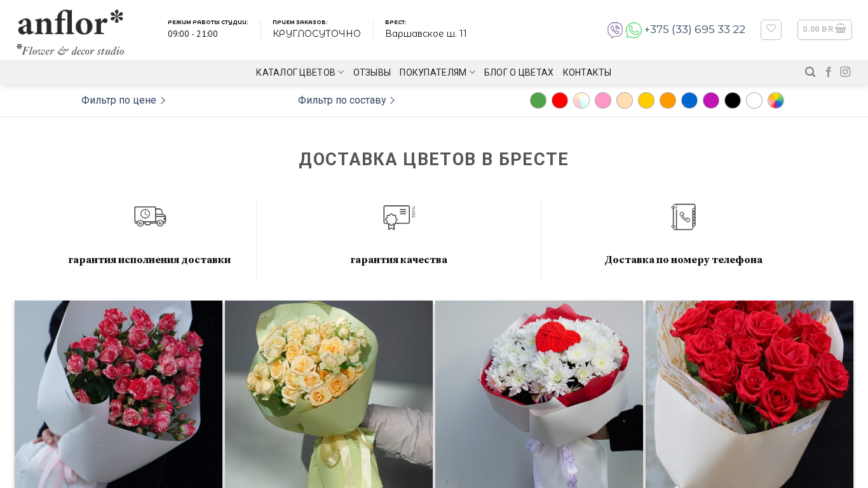
Task: Click the delivery truck icon
Action: coord(150,217)
